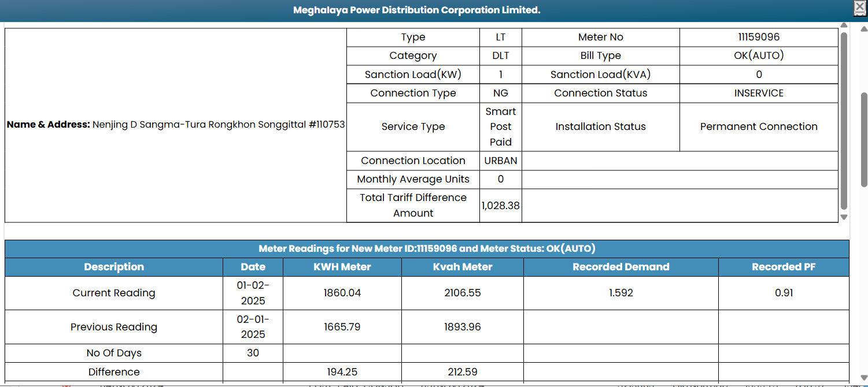Click the 'Current Reading' row label

point(114,293)
